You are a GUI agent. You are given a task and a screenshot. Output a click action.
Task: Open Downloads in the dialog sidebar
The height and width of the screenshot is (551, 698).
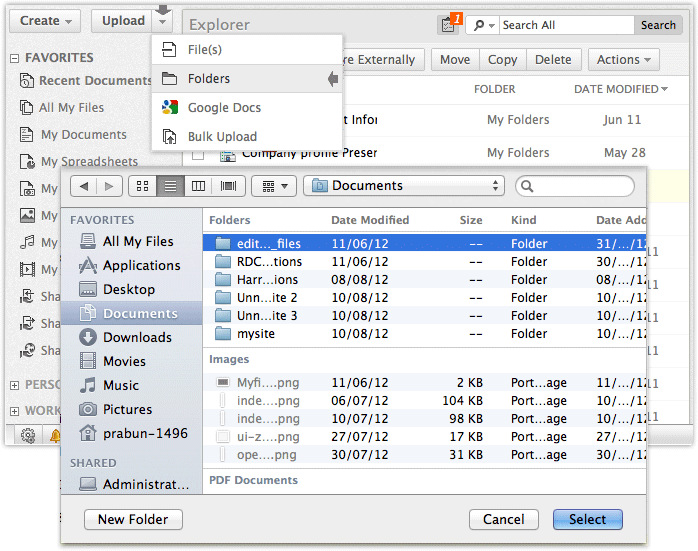click(x=138, y=337)
